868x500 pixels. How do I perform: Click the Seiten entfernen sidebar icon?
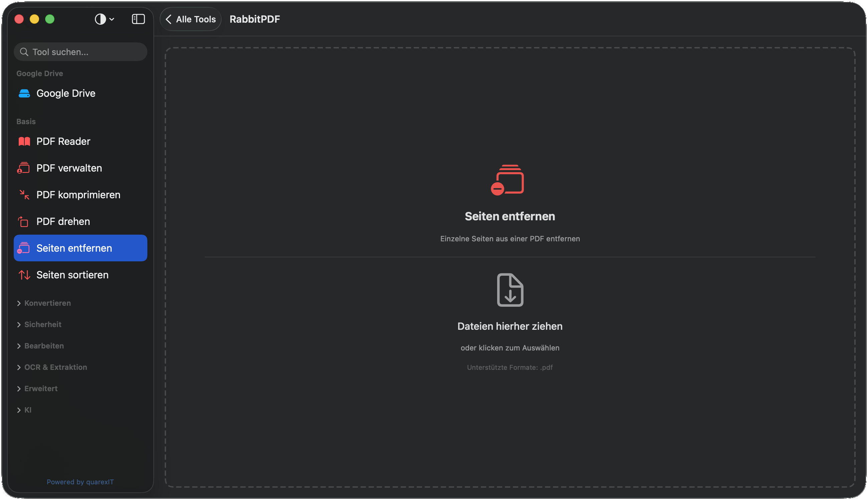[23, 248]
